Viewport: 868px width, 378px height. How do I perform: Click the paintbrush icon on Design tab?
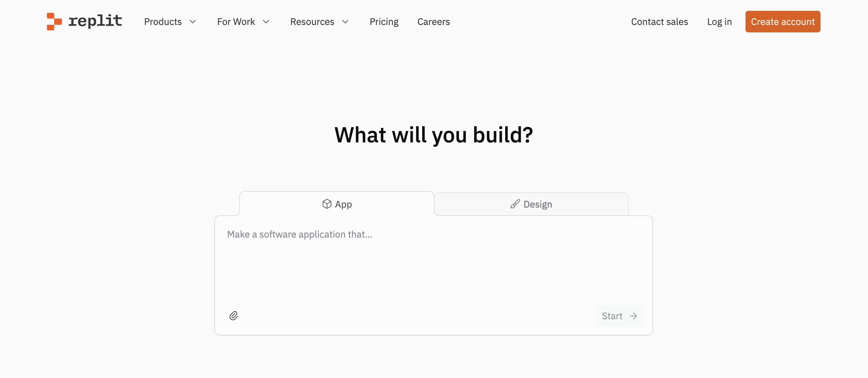coord(515,204)
